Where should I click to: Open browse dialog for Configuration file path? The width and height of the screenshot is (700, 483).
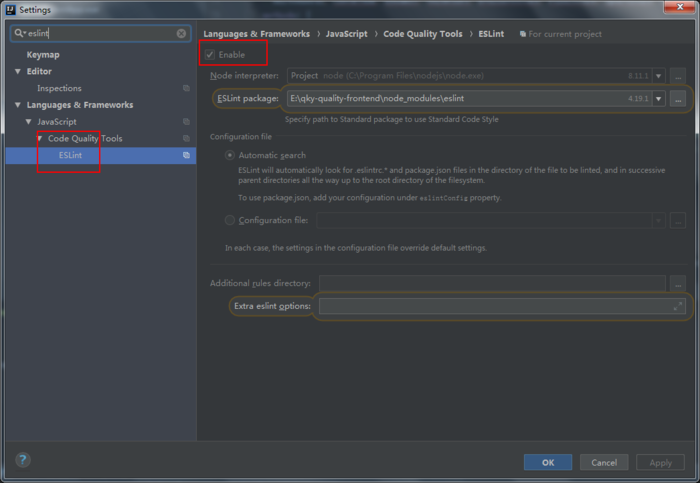[x=679, y=220]
